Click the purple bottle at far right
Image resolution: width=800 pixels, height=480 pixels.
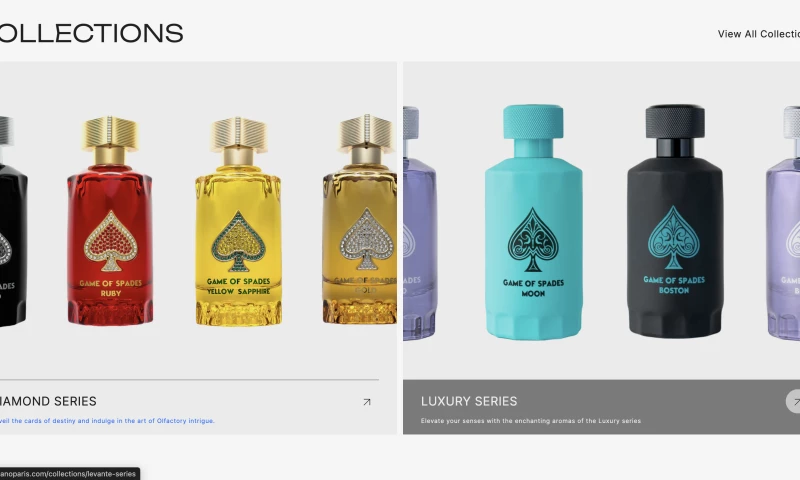783,223
